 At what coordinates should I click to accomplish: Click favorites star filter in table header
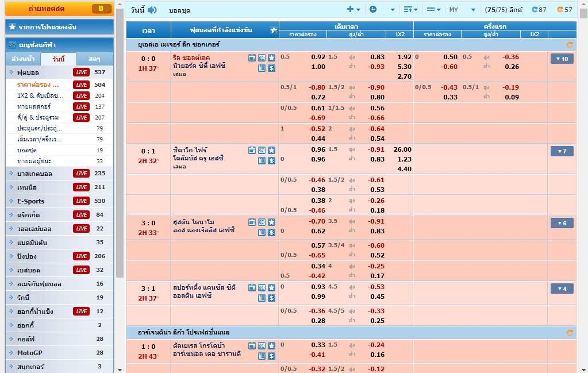point(274,30)
